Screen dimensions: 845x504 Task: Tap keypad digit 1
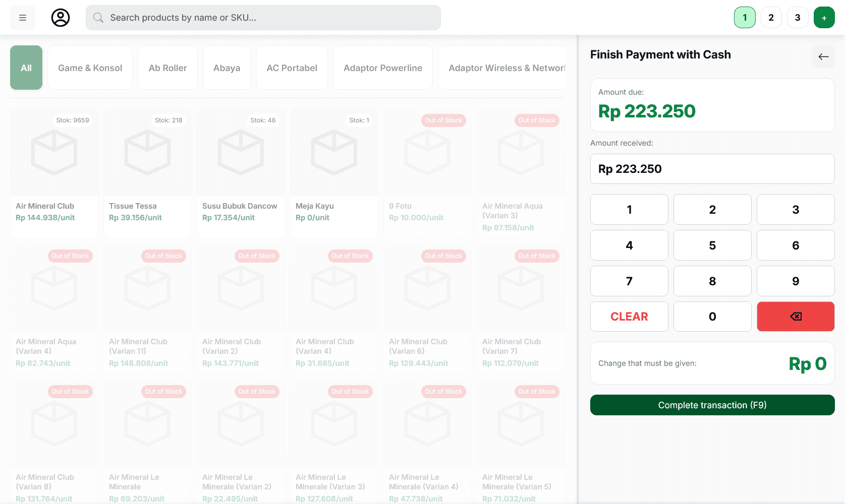[x=629, y=210]
